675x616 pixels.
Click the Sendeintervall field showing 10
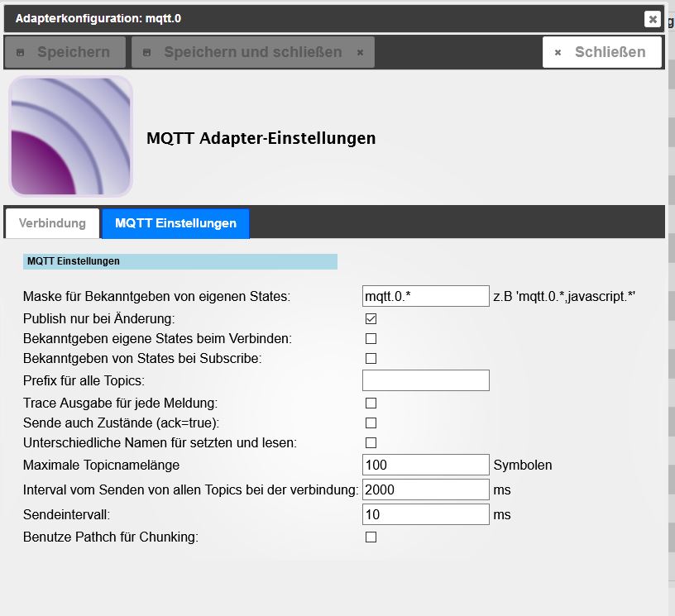click(426, 514)
